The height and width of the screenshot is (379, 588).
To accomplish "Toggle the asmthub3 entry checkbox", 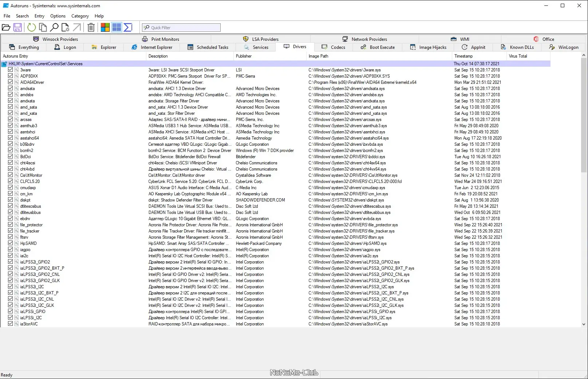I will point(11,126).
